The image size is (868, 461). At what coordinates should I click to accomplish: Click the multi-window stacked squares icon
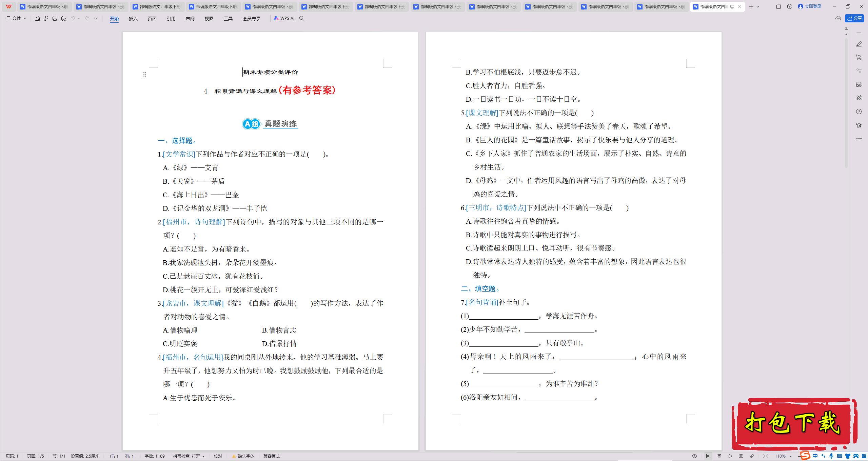(x=778, y=6)
